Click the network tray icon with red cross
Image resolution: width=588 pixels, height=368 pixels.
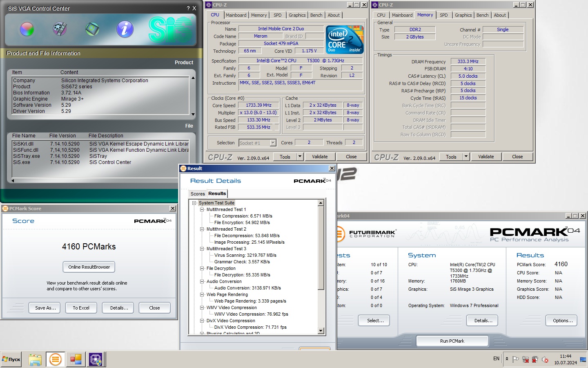point(526,359)
